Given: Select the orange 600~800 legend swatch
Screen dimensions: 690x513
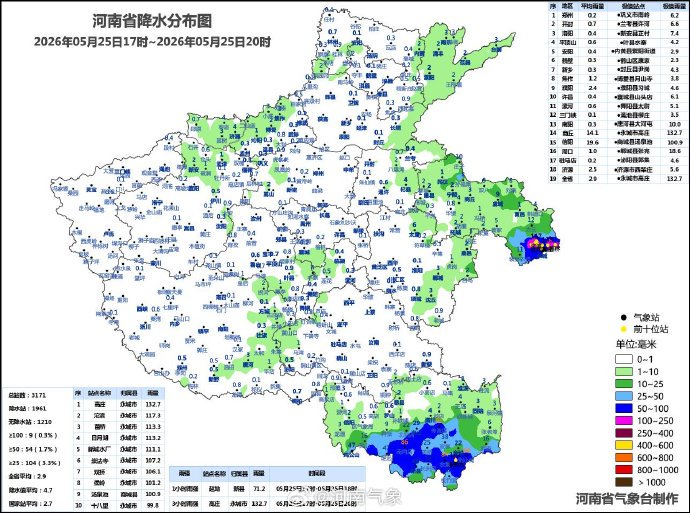Looking at the screenshot, I should click(x=624, y=458).
